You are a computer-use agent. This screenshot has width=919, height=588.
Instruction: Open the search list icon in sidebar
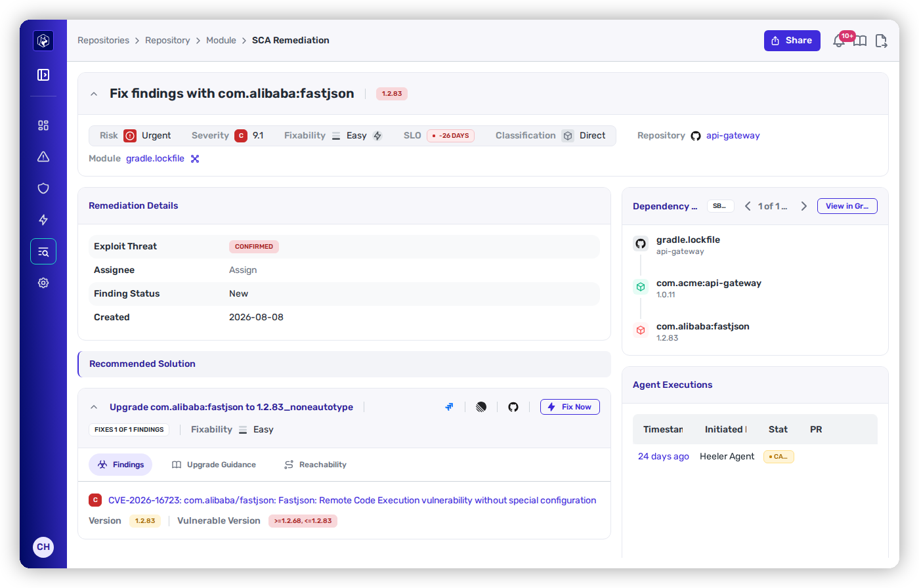coord(43,251)
